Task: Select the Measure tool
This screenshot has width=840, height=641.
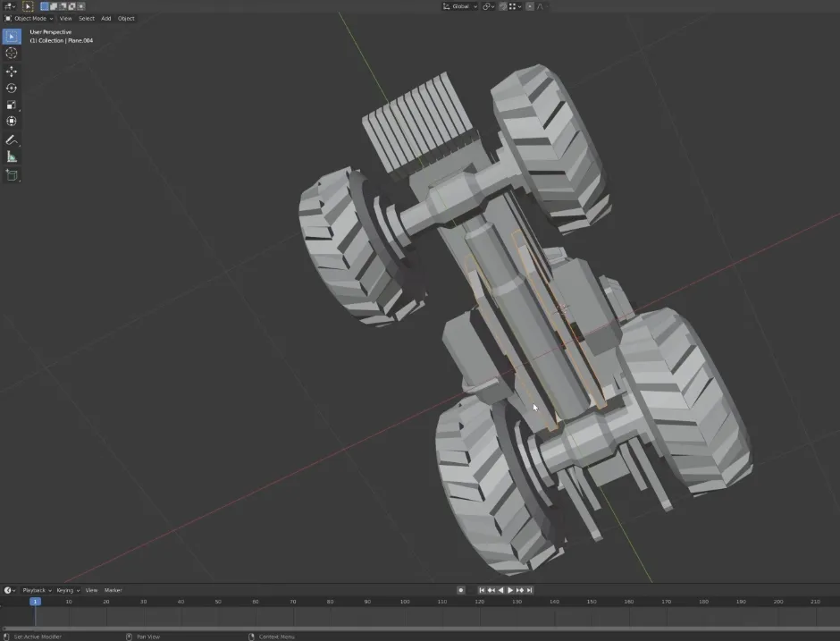Action: (12, 156)
